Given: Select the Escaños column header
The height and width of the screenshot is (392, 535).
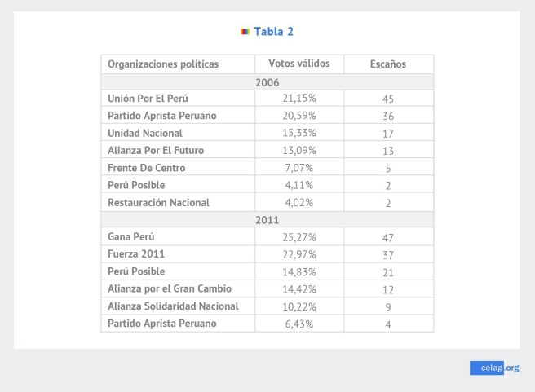Looking at the screenshot, I should pos(387,64).
